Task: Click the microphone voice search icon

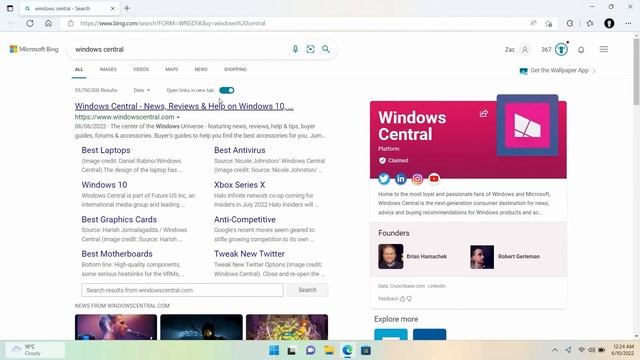Action: (x=295, y=49)
